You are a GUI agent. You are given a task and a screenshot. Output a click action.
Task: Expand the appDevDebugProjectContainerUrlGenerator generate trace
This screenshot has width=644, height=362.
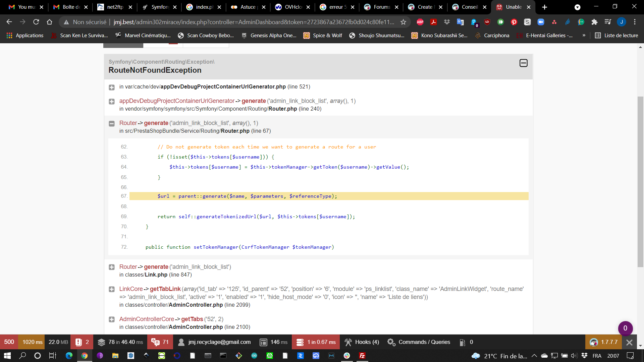[x=112, y=101]
